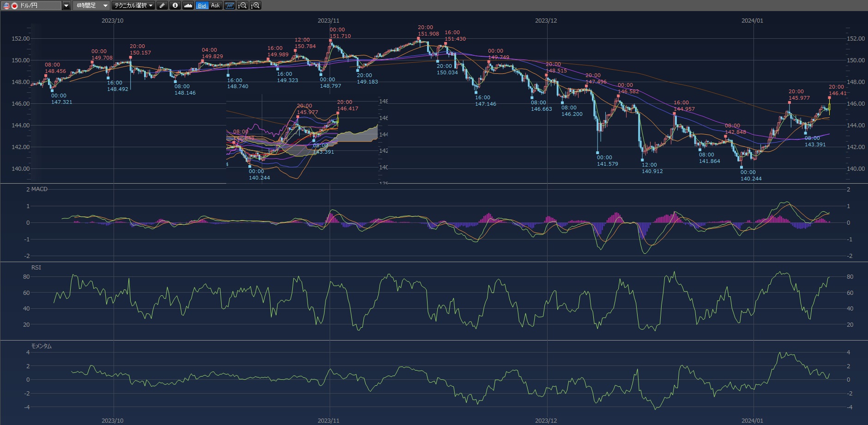Click the RSI panel label
The height and width of the screenshot is (425, 868).
tap(36, 268)
